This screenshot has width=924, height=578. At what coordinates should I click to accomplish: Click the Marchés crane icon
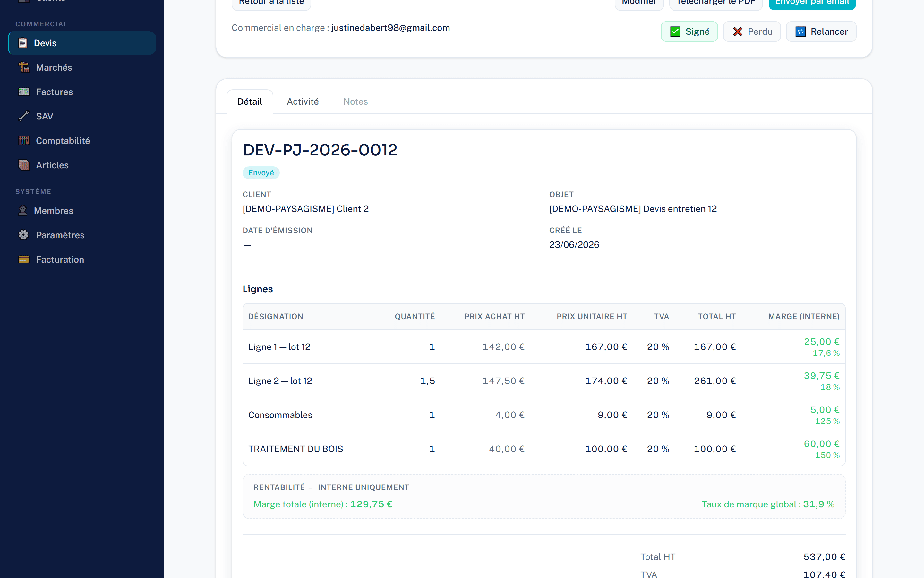point(24,67)
